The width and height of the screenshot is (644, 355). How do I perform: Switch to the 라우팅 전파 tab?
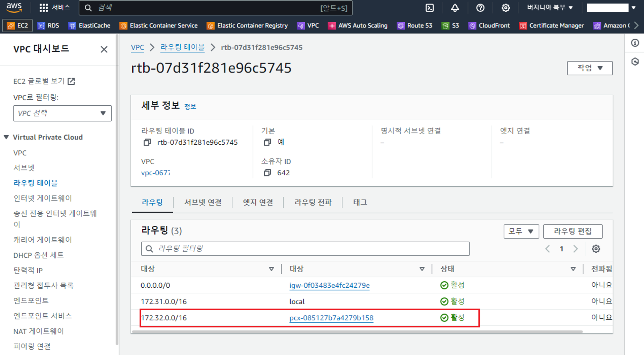pyautogui.click(x=313, y=202)
